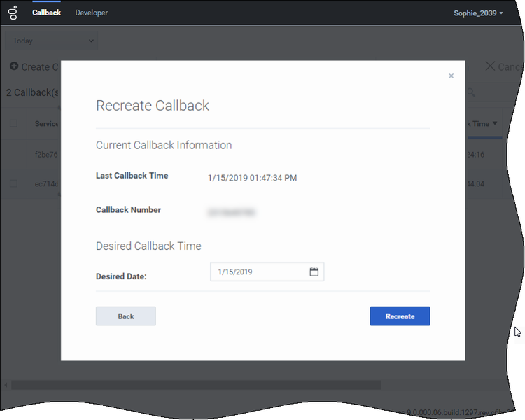The width and height of the screenshot is (525, 420).
Task: Open the calendar date picker icon
Action: (314, 272)
